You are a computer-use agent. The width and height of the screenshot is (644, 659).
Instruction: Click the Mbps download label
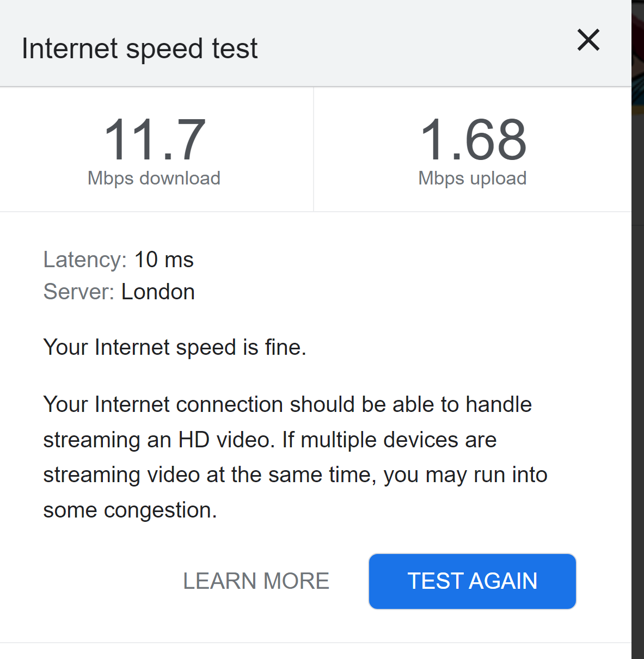154,178
